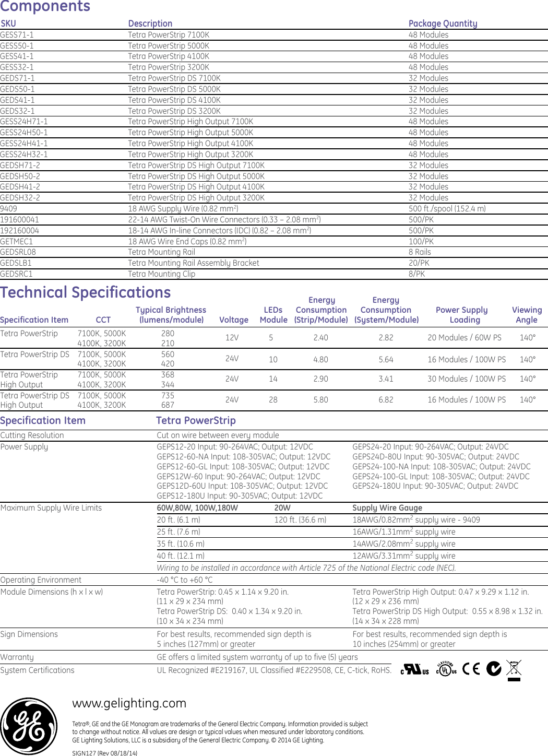Select the Operating Environment specification row
The width and height of the screenshot is (548, 756).
click(41, 579)
